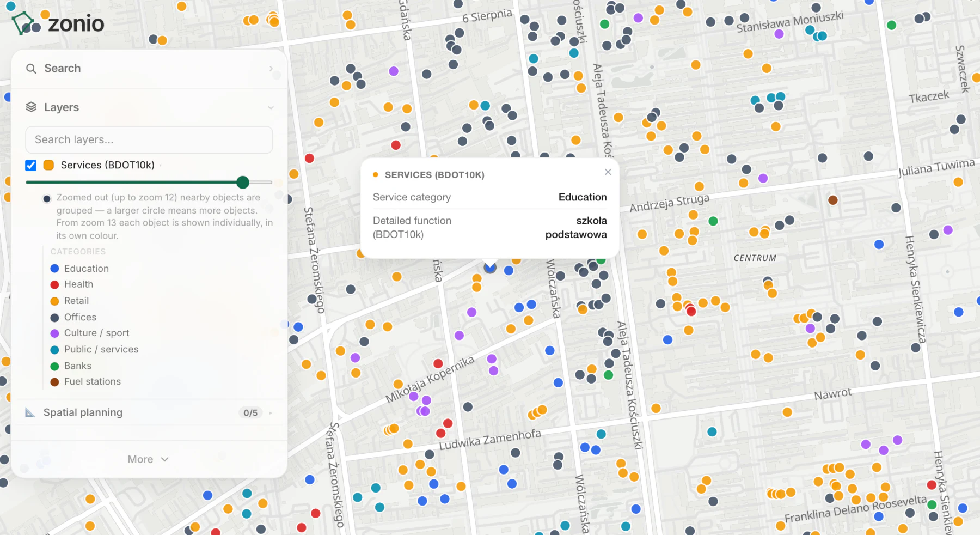The image size is (980, 535).
Task: Close the Services (BDOT10K) popup
Action: pyautogui.click(x=608, y=172)
